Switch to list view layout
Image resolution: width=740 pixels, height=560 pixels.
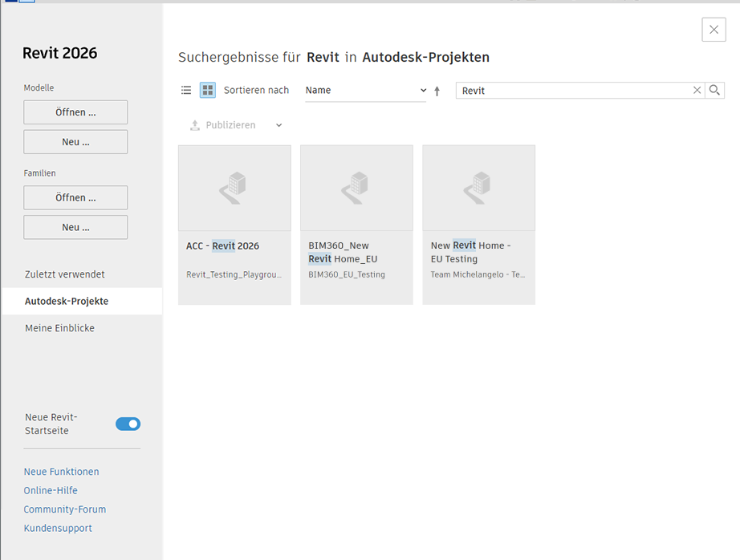[186, 90]
